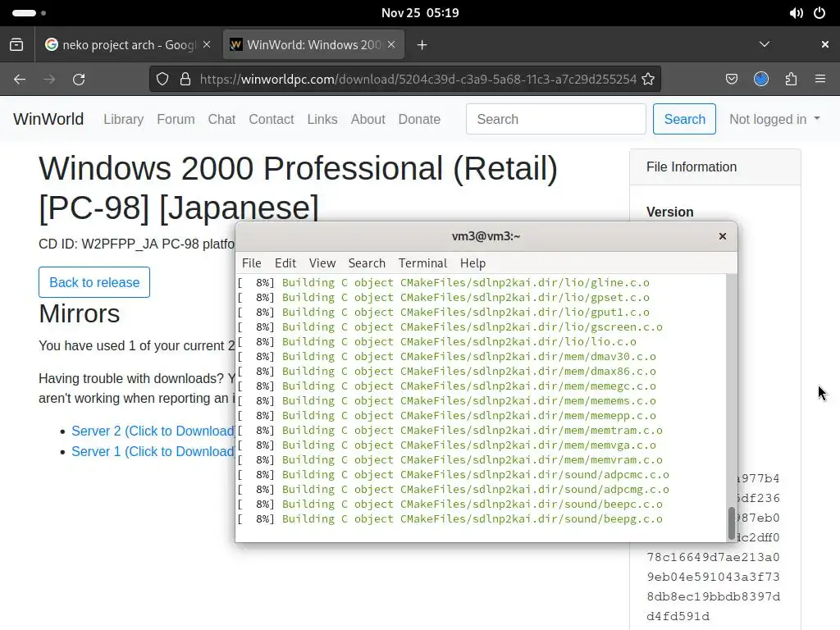This screenshot has height=630, width=840.
Task: Click the hash text d4fd591d
Action: coord(678,617)
